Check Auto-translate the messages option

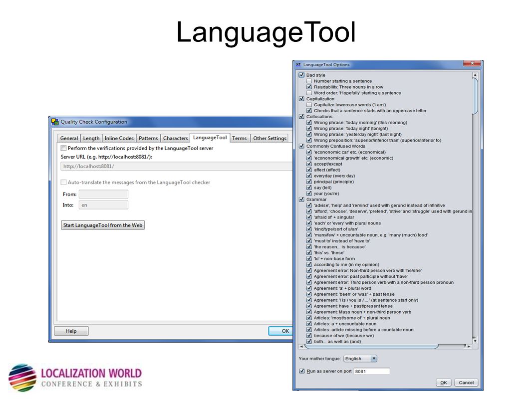coord(63,183)
